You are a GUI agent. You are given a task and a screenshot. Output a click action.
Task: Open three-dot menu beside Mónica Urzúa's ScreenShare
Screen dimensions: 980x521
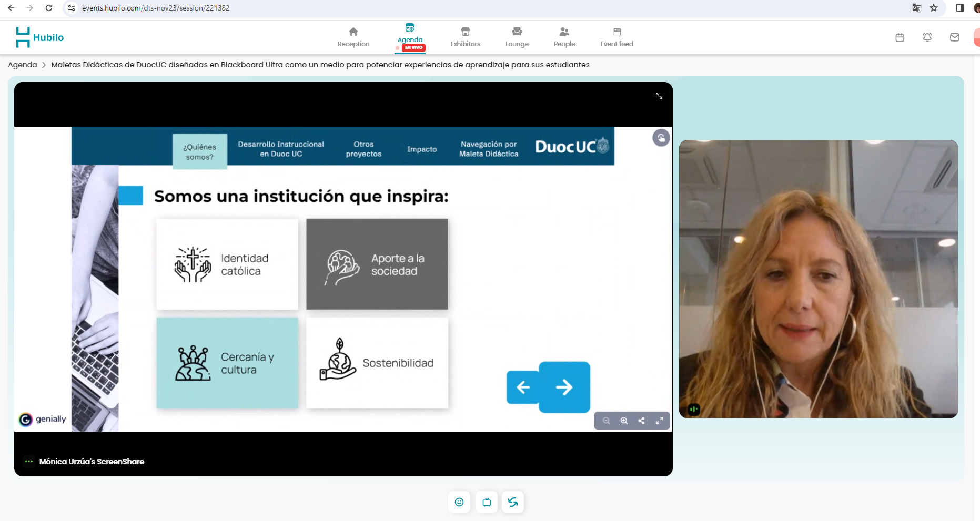tap(29, 462)
